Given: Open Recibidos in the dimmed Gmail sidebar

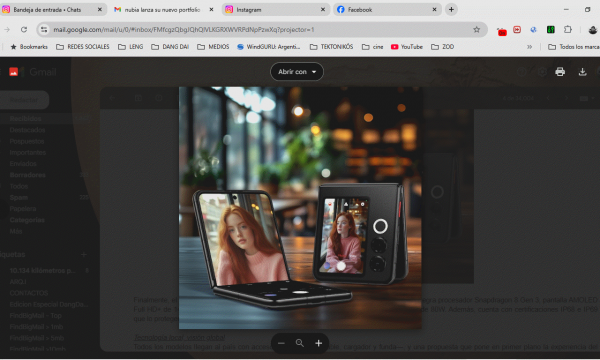Looking at the screenshot, I should [25, 119].
